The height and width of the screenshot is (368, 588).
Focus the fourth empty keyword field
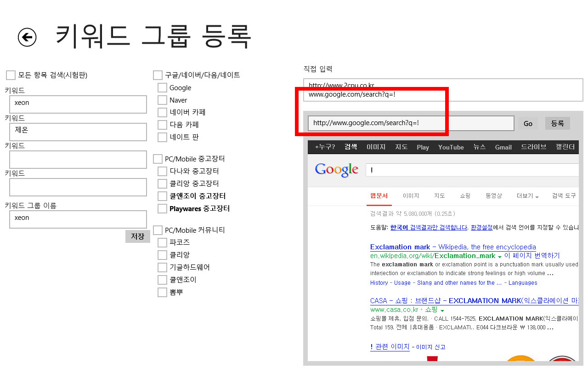pyautogui.click(x=78, y=187)
